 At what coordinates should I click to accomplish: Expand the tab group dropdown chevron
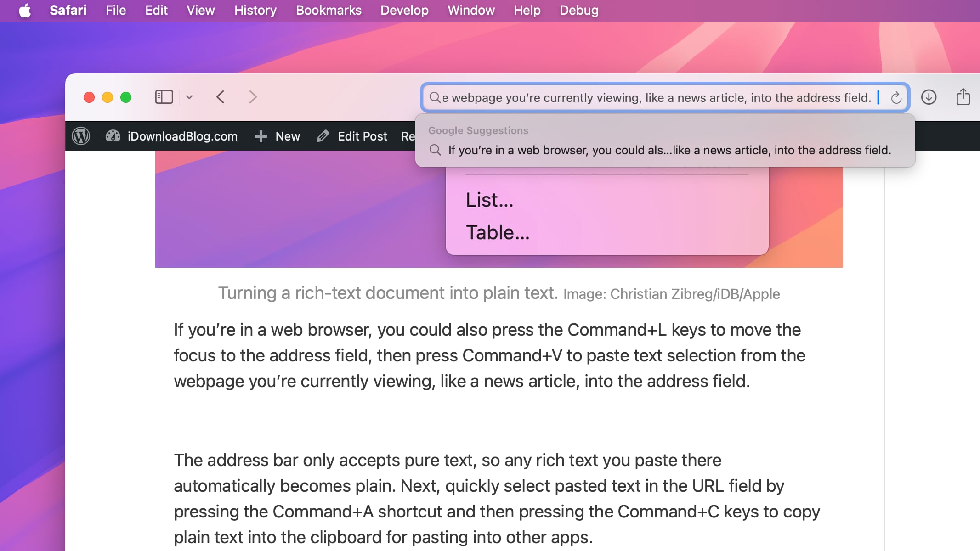point(189,97)
